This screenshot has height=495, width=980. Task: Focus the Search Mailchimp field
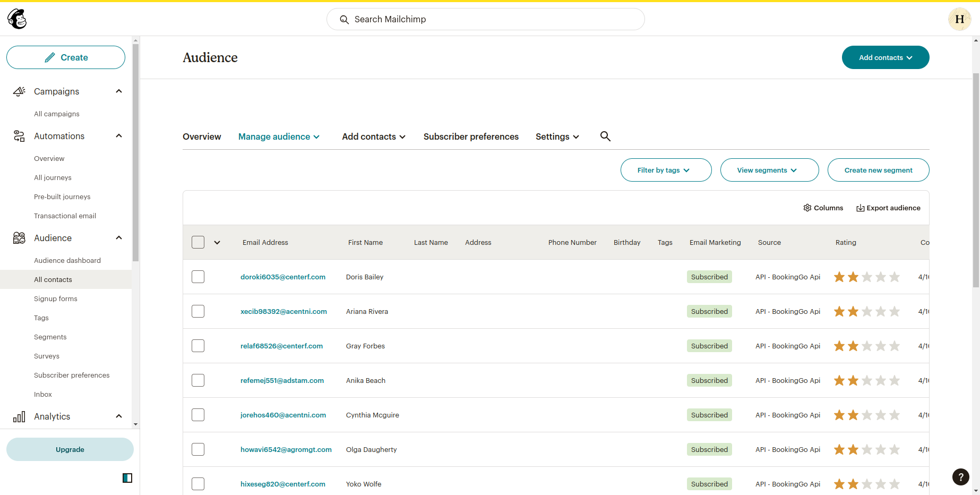[x=485, y=19]
